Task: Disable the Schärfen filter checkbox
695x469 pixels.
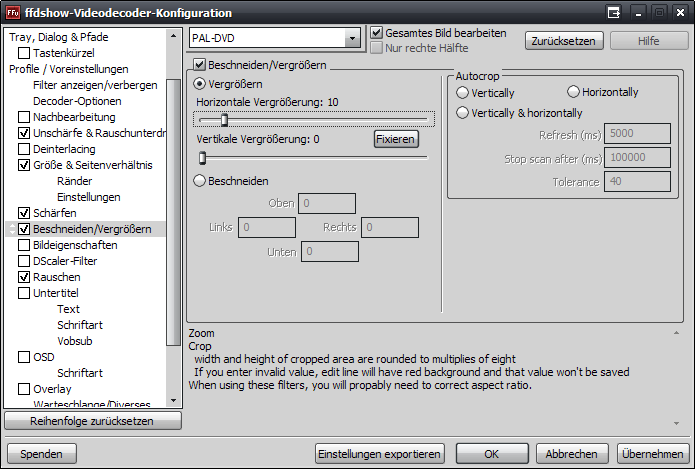Action: click(x=24, y=213)
